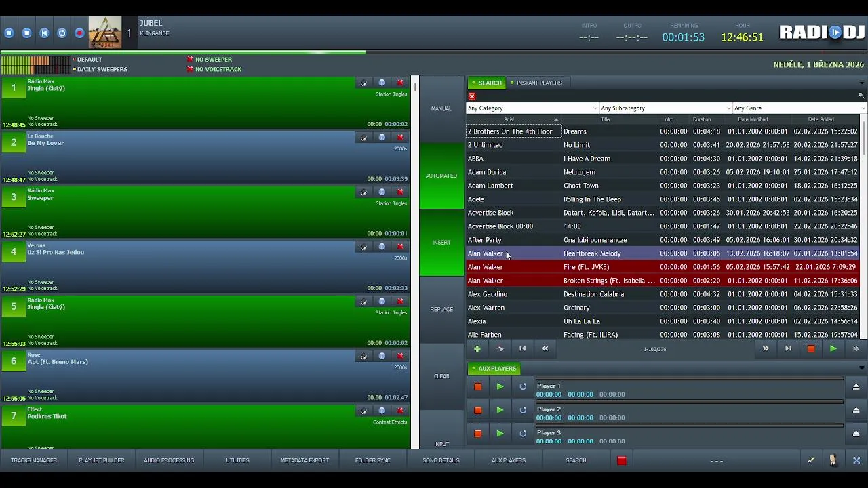Open info for Effect Podkres Tikot
The image size is (868, 488).
382,411
